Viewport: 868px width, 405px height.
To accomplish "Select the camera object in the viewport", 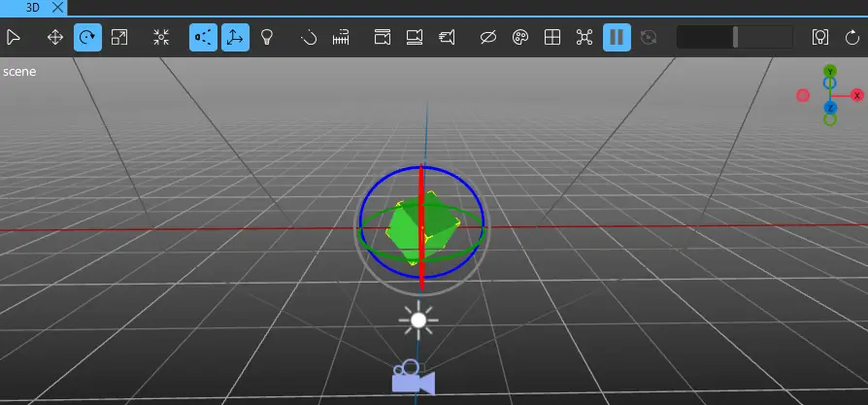I will (413, 377).
